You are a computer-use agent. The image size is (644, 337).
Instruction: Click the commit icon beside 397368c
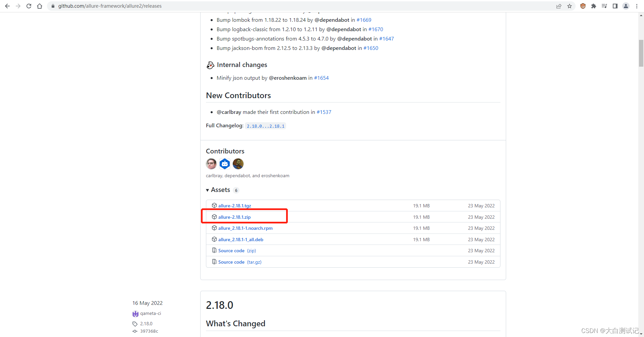pyautogui.click(x=135, y=331)
